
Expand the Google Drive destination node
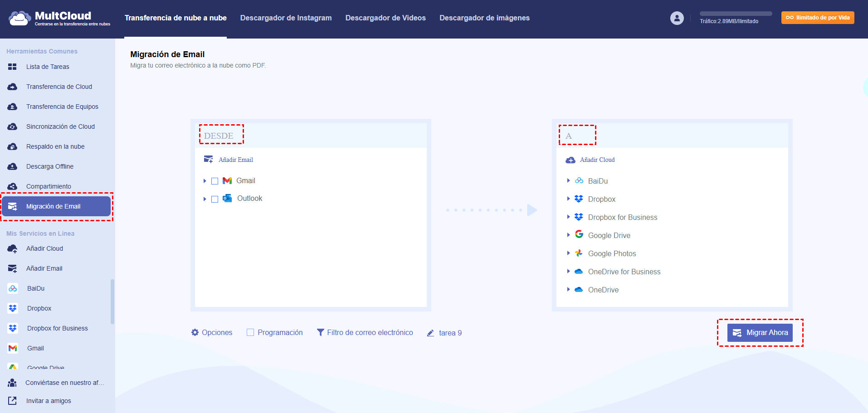568,235
